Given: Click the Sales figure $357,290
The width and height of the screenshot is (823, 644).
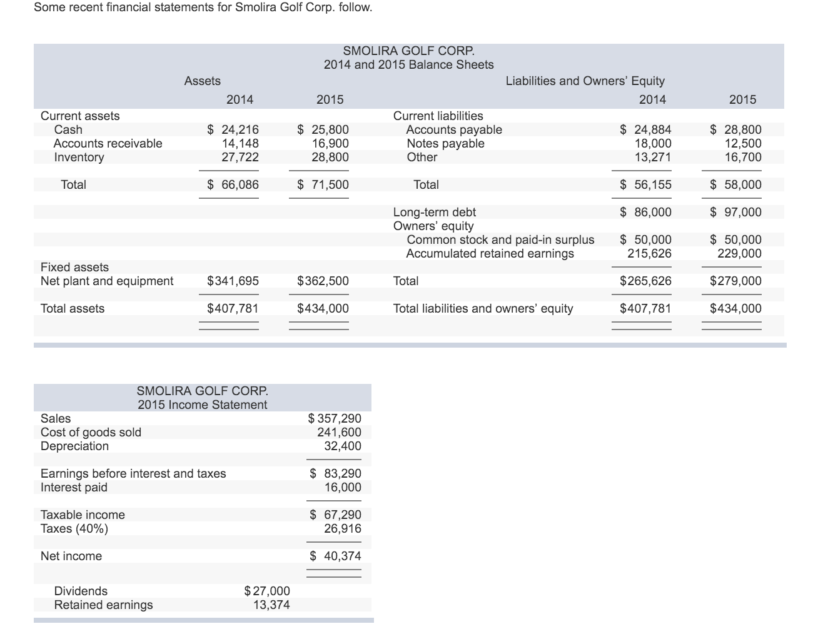Looking at the screenshot, I should 335,418.
